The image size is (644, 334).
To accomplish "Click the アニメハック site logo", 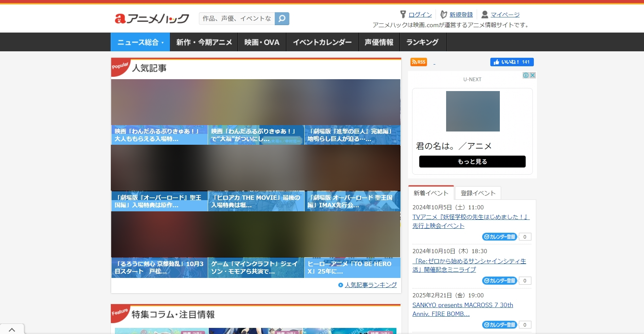I will (x=152, y=18).
